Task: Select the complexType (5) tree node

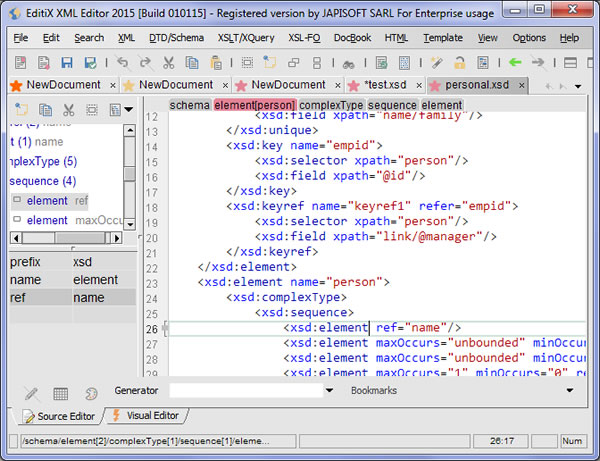Action: point(43,161)
